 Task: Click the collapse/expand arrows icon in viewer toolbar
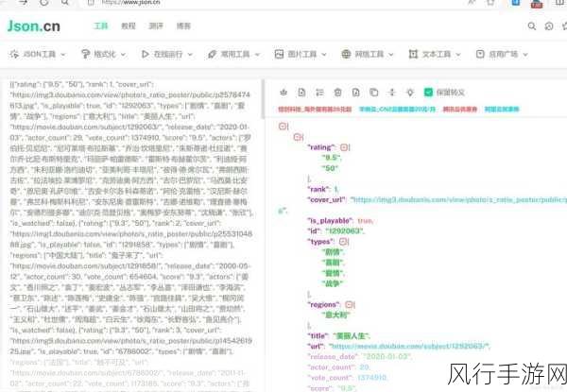pos(392,93)
